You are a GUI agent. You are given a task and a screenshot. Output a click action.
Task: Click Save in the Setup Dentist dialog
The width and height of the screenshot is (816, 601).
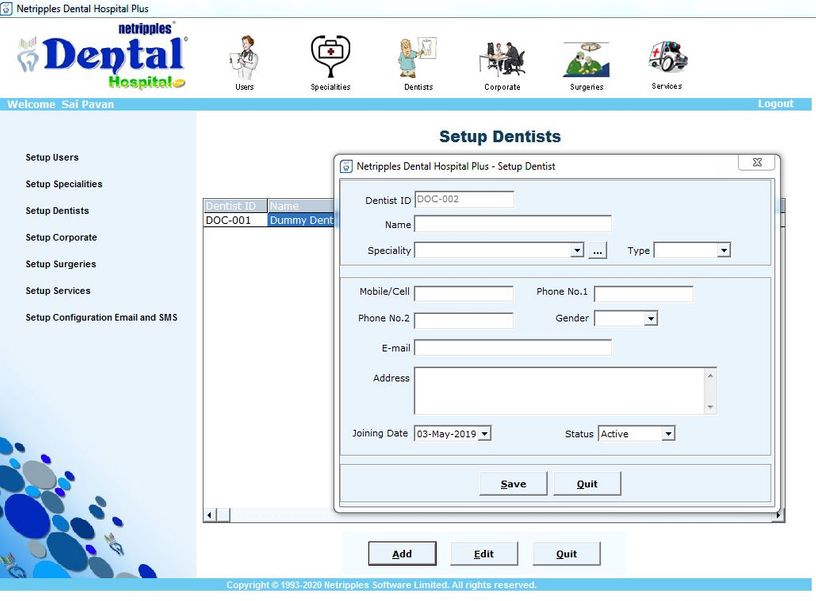point(513,484)
